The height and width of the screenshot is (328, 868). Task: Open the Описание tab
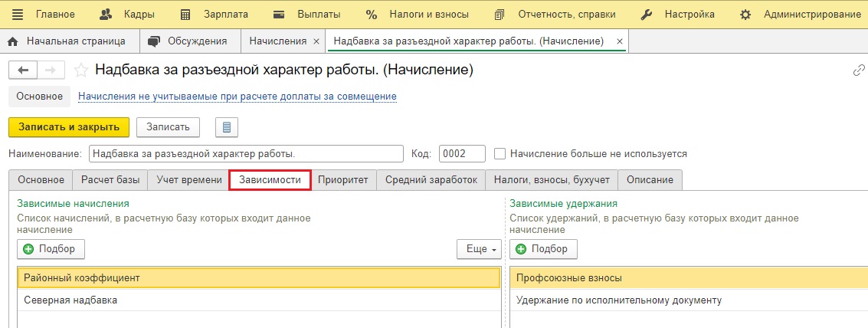tap(650, 180)
